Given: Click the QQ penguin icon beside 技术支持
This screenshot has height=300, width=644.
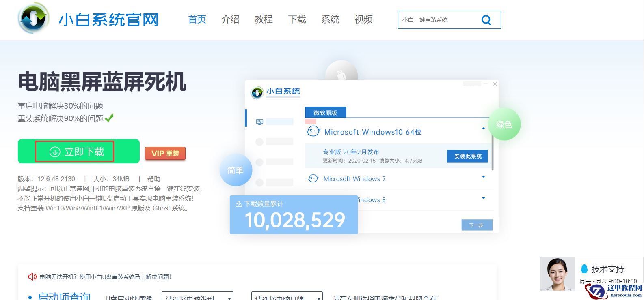Looking at the screenshot, I should 584,269.
